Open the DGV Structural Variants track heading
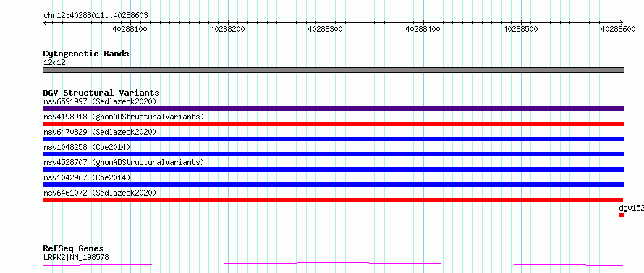The height and width of the screenshot is (273, 644). coord(101,93)
